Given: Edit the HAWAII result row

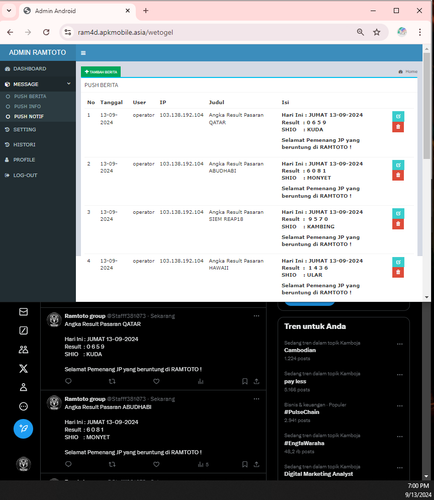Looking at the screenshot, I should (x=398, y=262).
